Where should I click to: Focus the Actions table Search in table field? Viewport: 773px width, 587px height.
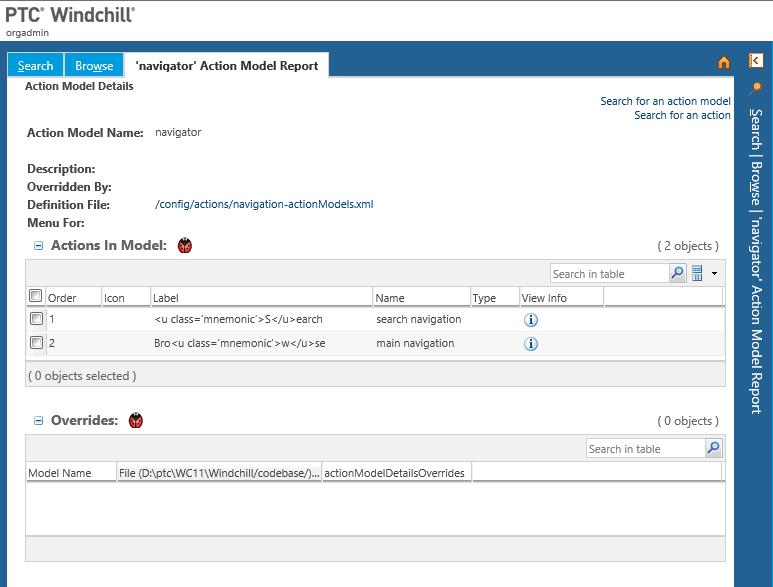(610, 274)
